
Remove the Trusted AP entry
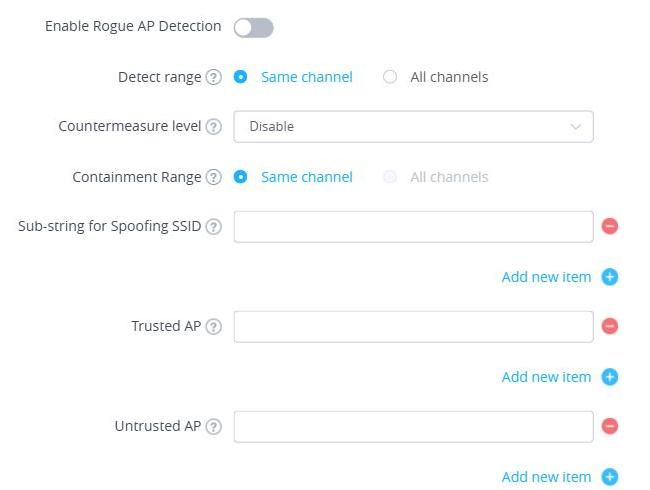pyautogui.click(x=610, y=326)
